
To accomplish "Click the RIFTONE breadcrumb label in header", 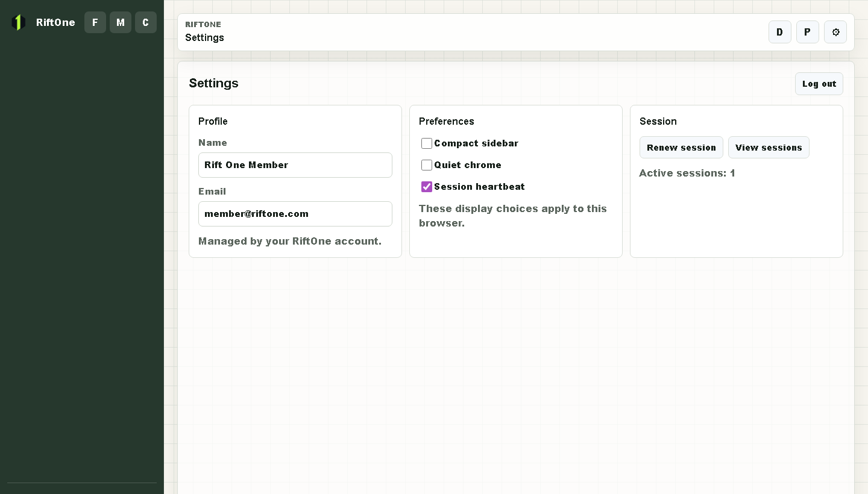I will coord(203,25).
